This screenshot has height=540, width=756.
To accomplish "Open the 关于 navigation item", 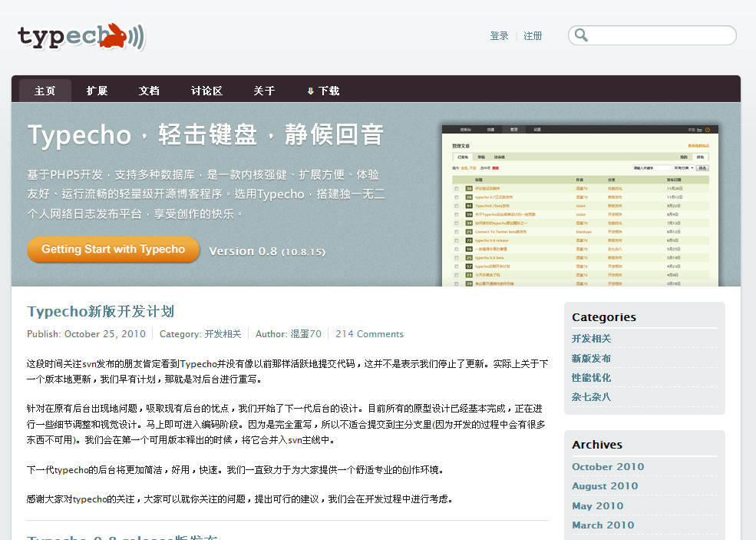I will (264, 91).
